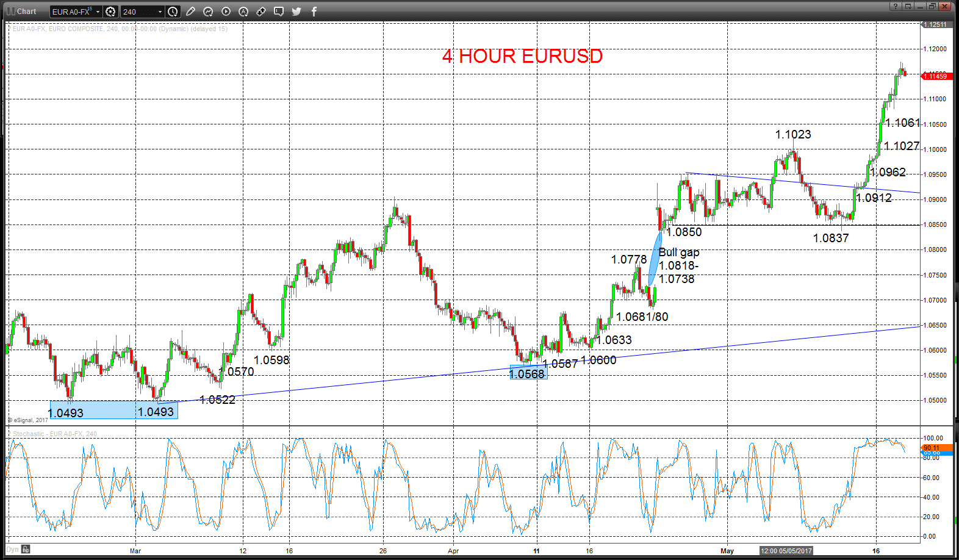Viewport: 959px width, 560px height.
Task: Click the trade arrows icon in toolbar
Action: [x=261, y=12]
